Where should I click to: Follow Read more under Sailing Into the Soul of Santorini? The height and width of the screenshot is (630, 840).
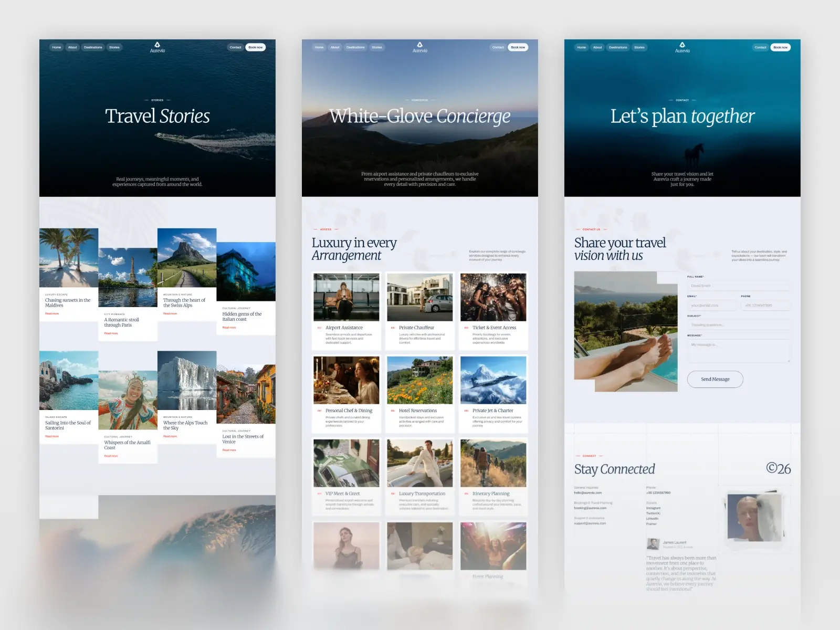[52, 436]
